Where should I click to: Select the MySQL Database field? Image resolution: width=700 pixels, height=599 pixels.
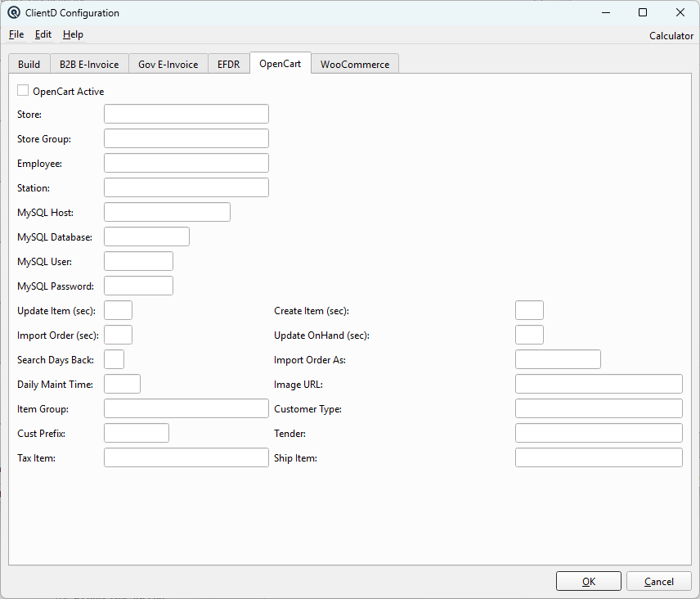(x=146, y=236)
